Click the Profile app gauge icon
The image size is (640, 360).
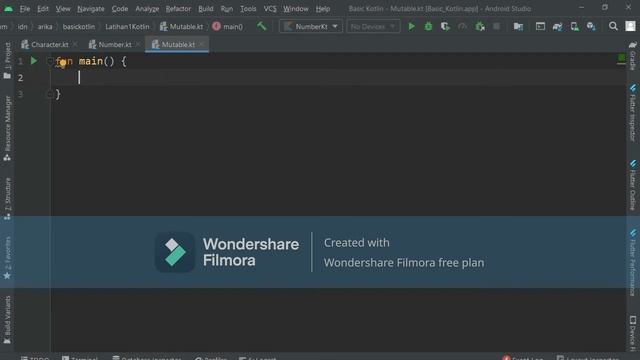click(x=462, y=27)
